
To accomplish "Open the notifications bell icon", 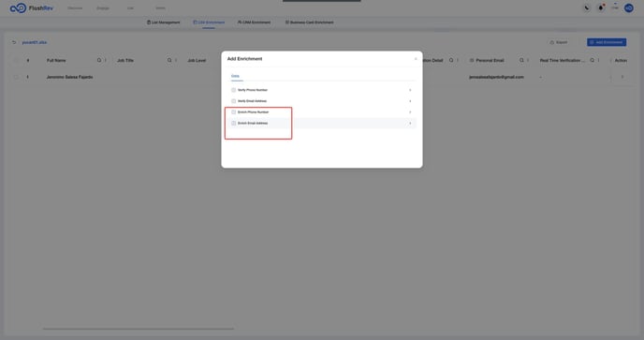I will pyautogui.click(x=600, y=8).
